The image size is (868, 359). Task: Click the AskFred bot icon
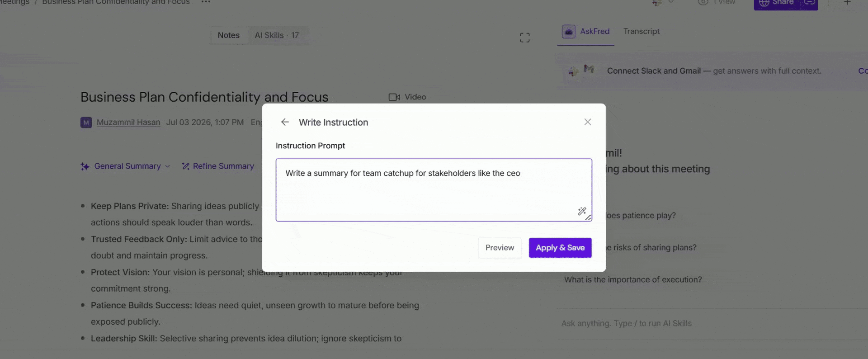click(x=569, y=32)
